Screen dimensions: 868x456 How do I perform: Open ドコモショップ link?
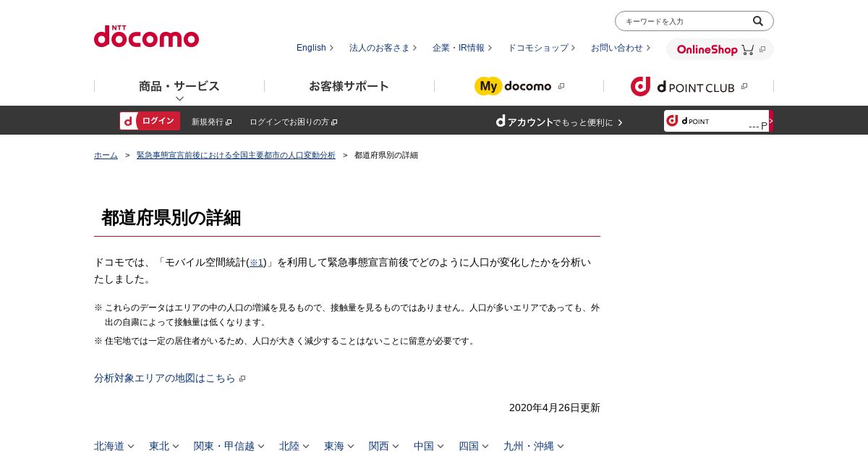pos(541,48)
